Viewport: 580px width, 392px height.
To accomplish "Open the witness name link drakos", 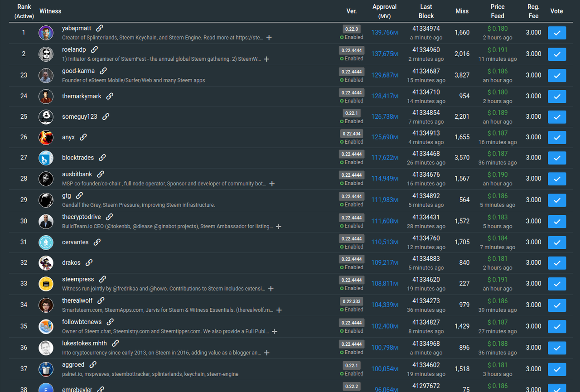I will coord(71,262).
